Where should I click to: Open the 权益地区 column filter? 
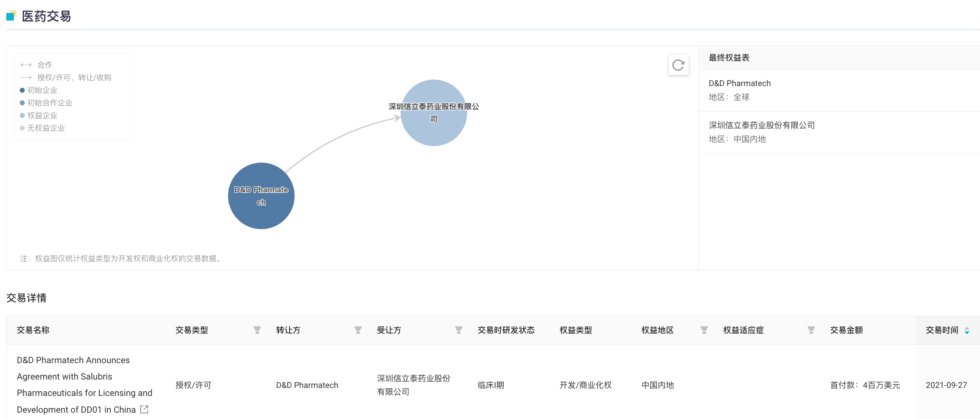(704, 330)
